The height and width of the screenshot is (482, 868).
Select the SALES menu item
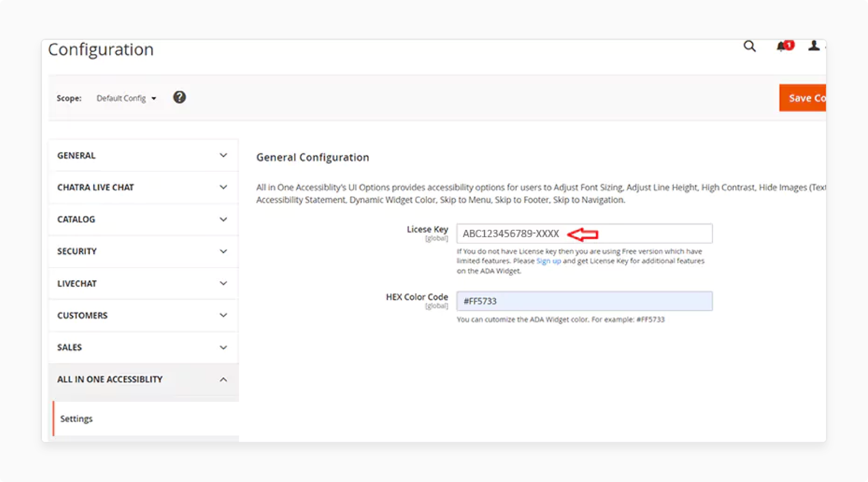pos(144,348)
